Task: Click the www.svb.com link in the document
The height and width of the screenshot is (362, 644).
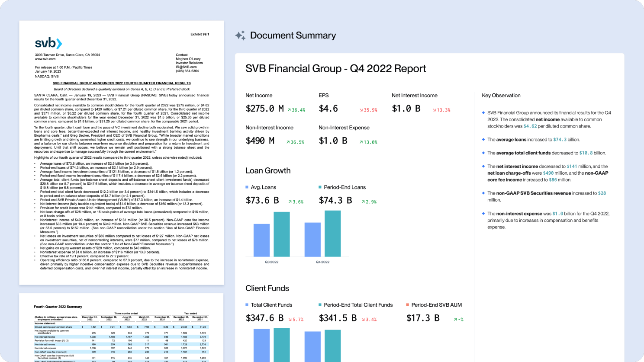Action: tap(45, 59)
